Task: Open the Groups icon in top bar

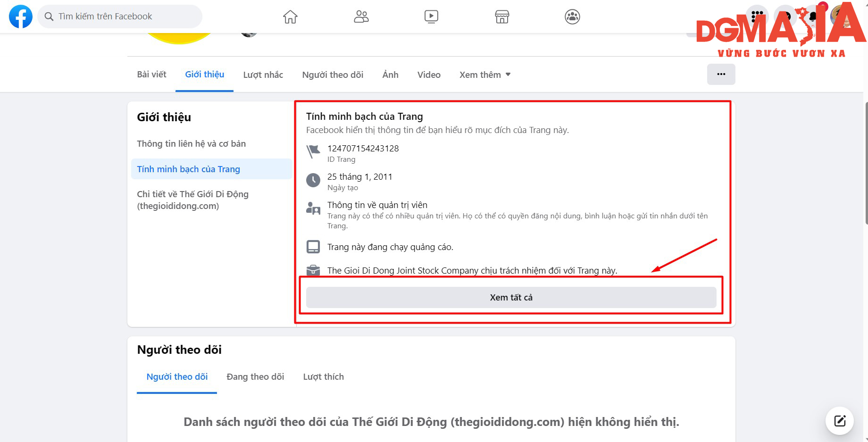Action: 572,17
